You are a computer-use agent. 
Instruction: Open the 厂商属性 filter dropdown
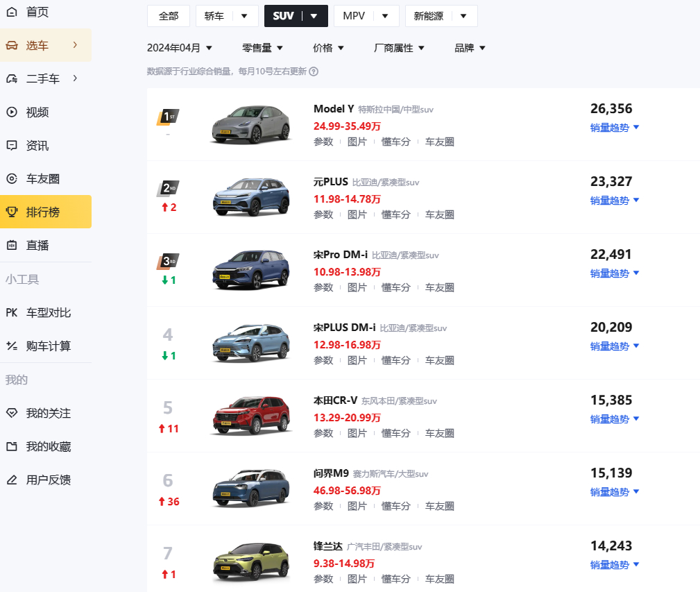pos(399,48)
